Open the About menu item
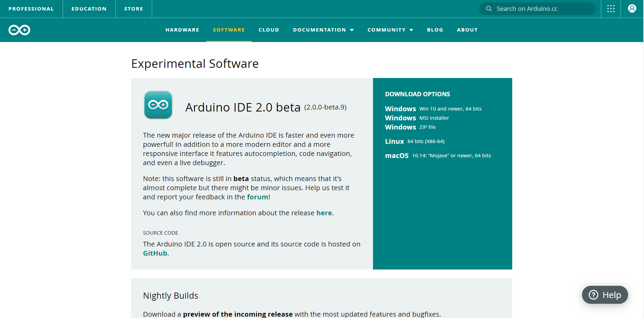 coord(467,30)
